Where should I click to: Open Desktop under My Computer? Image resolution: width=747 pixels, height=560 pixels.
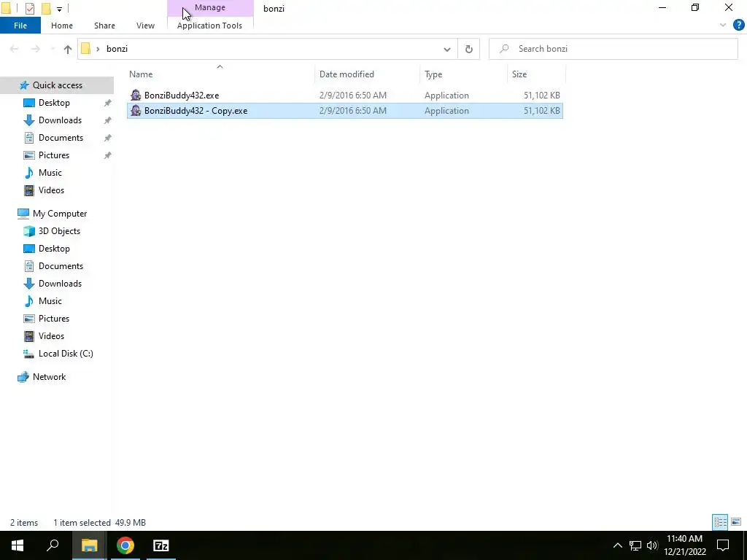coord(54,249)
